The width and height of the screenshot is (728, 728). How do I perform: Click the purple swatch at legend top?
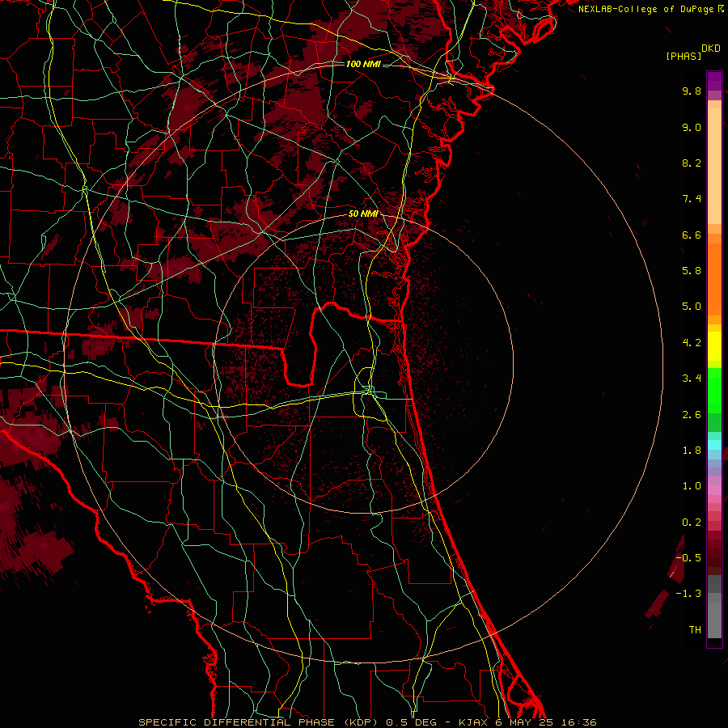pos(714,81)
